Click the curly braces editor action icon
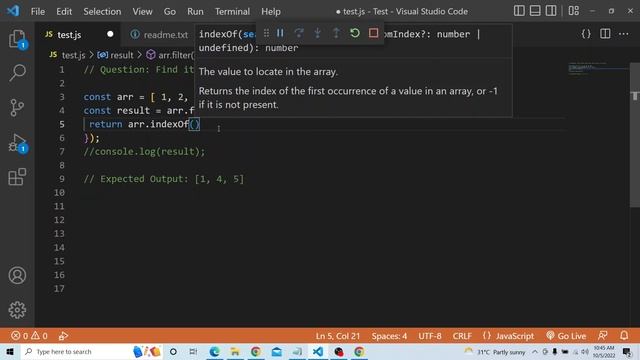The width and height of the screenshot is (640, 360). [586, 34]
